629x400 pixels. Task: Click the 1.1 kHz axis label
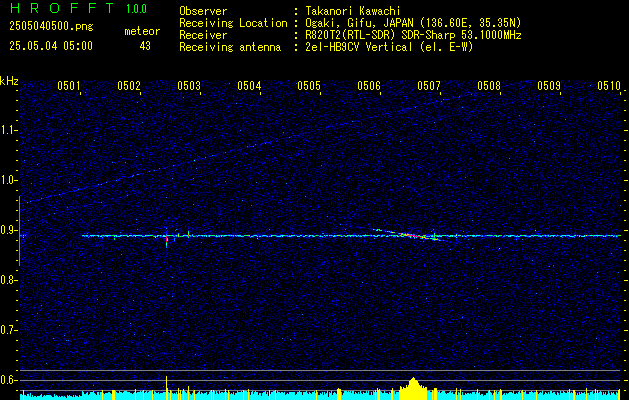[9, 130]
